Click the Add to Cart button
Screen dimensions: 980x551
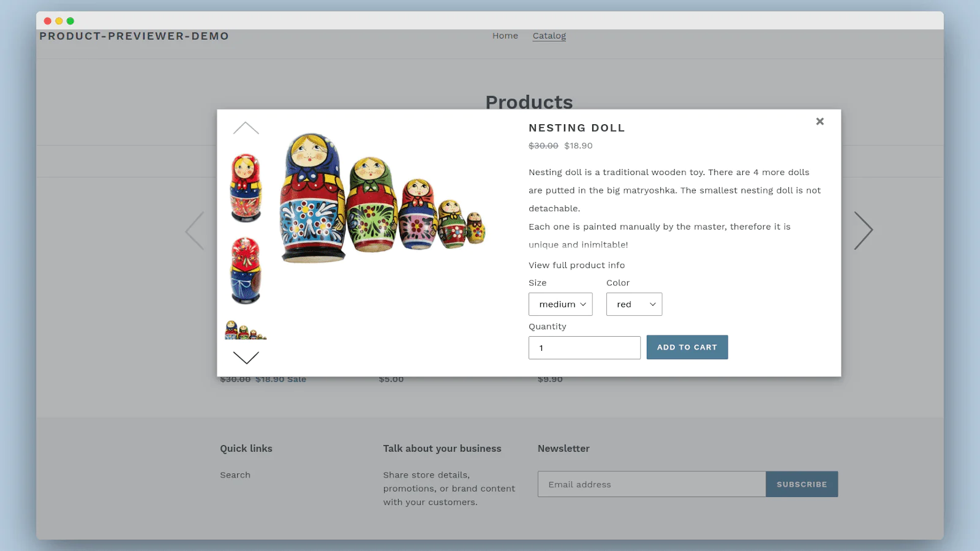point(687,347)
